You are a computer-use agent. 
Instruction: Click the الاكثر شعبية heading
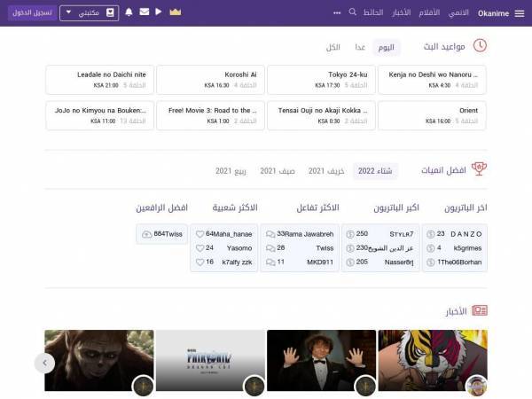click(235, 207)
